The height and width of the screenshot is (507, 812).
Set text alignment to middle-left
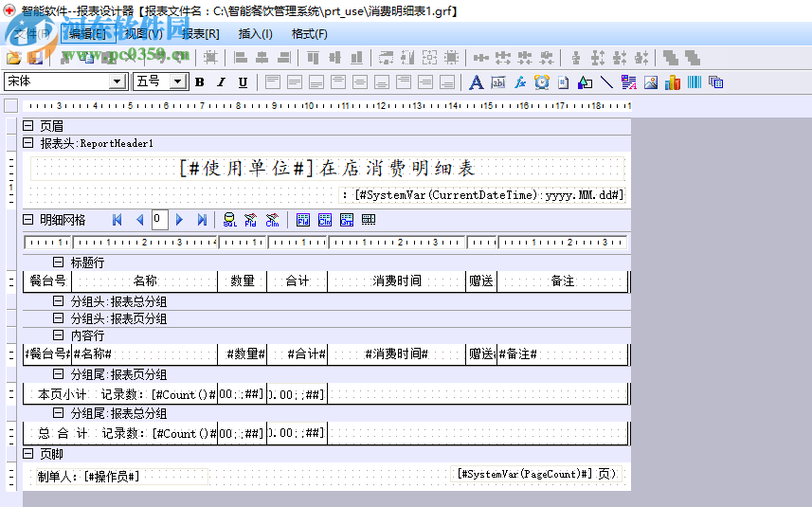tap(295, 82)
